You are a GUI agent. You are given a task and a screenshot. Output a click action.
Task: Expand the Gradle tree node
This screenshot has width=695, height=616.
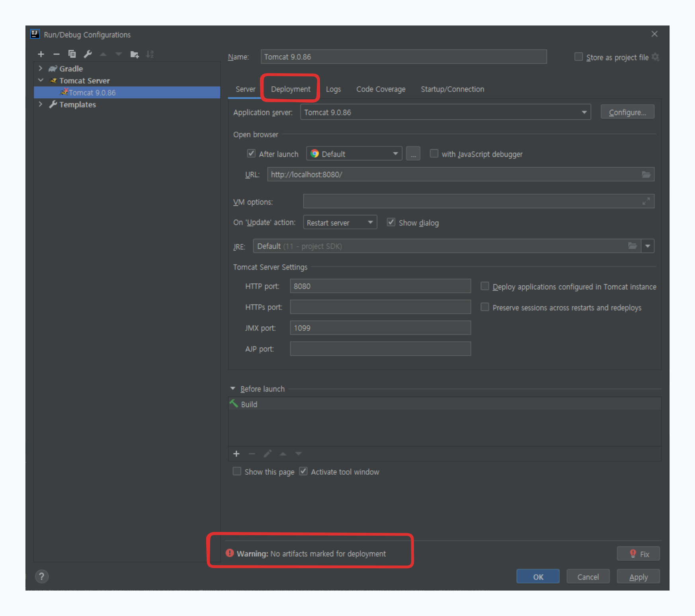pos(41,68)
